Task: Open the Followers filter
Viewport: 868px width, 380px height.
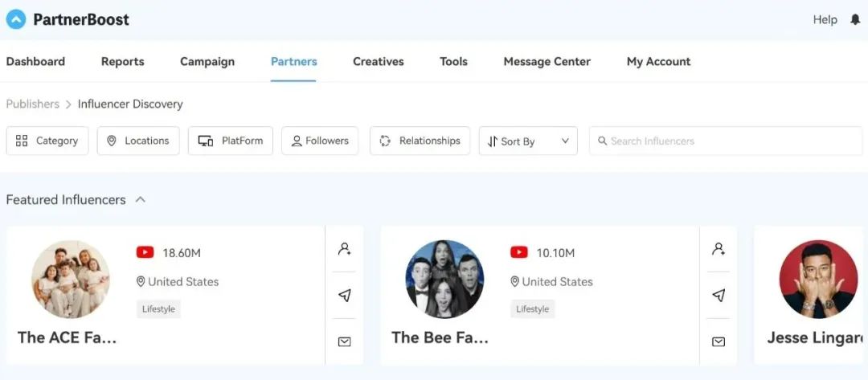Action: [320, 141]
